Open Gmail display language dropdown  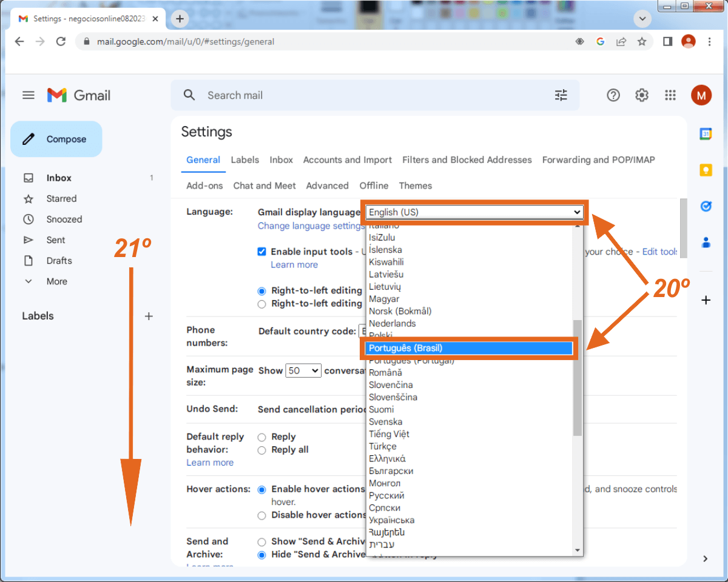coord(474,212)
